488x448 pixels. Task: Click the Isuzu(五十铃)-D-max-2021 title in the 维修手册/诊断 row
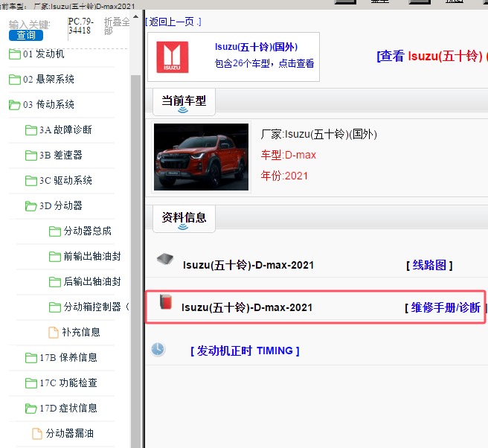[x=247, y=307]
